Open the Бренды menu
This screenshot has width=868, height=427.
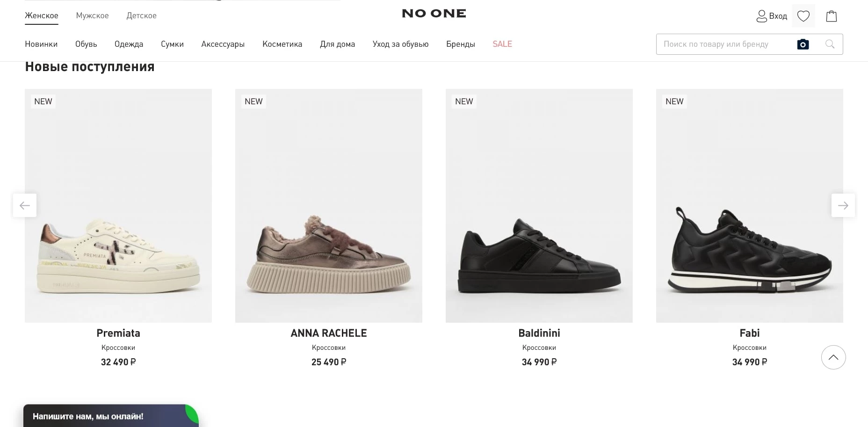[460, 44]
